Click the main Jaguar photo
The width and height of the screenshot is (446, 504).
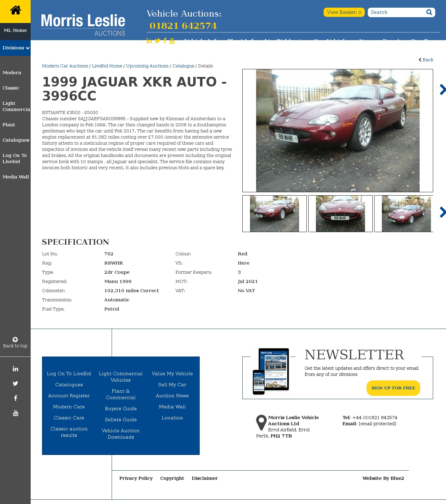(338, 131)
